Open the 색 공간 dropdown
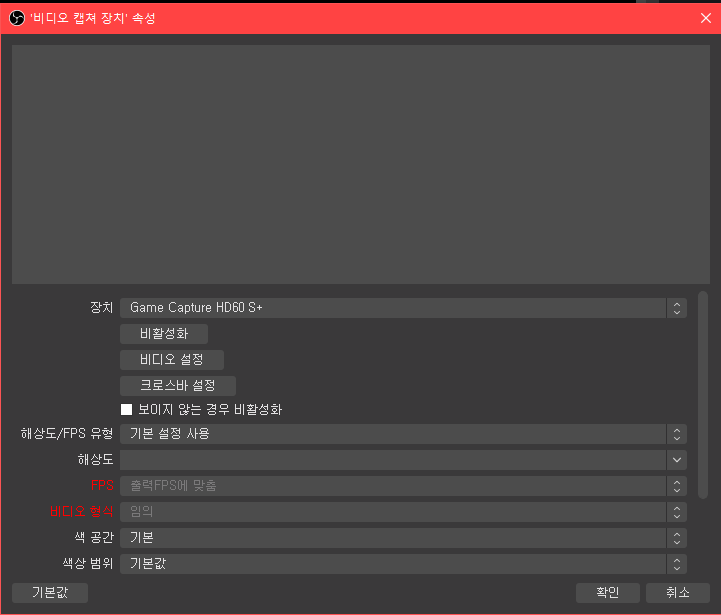The width and height of the screenshot is (721, 615). [403, 538]
